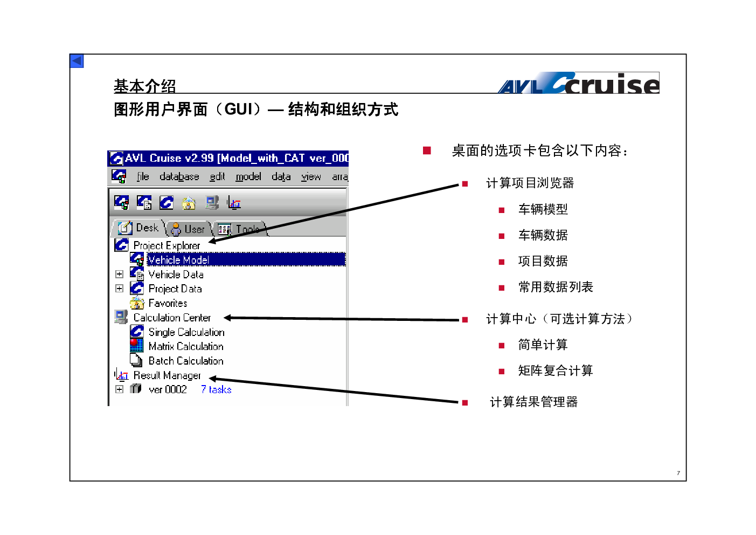Switch to the Desk tab
Viewport: 756px width, 535px height.
[139, 228]
